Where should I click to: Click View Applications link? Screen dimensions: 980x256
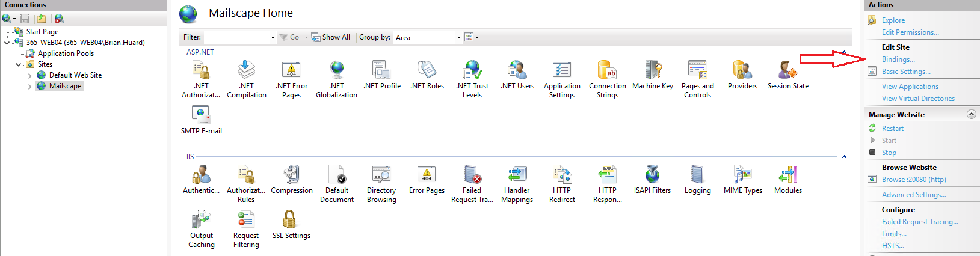coord(910,87)
